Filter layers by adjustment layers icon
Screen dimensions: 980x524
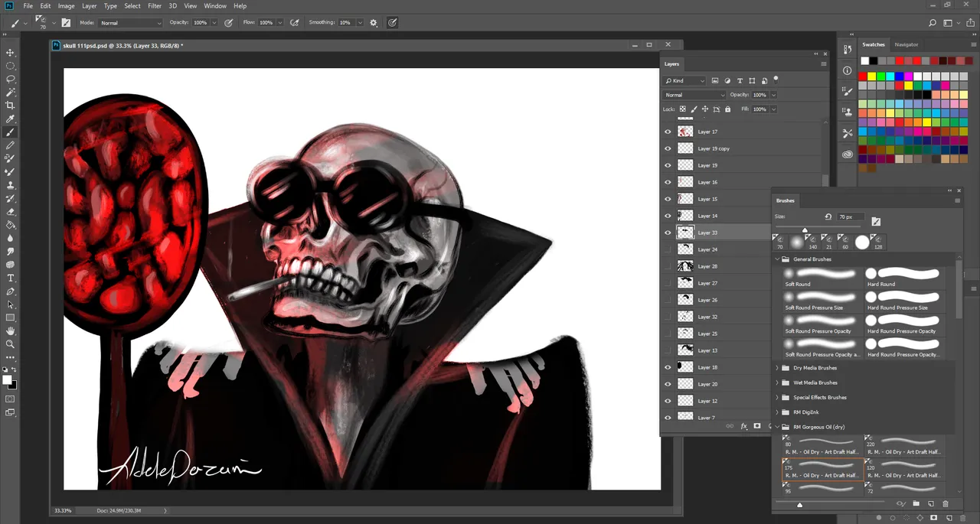727,80
